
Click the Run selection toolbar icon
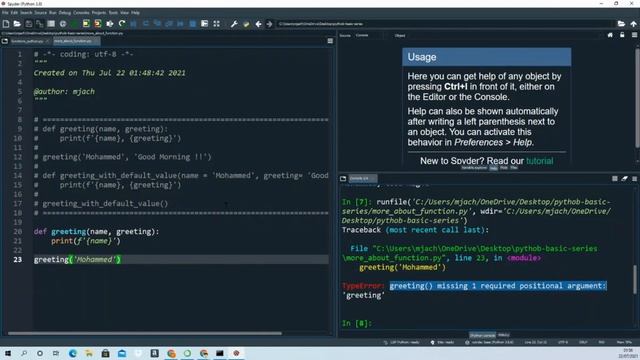(x=109, y=24)
